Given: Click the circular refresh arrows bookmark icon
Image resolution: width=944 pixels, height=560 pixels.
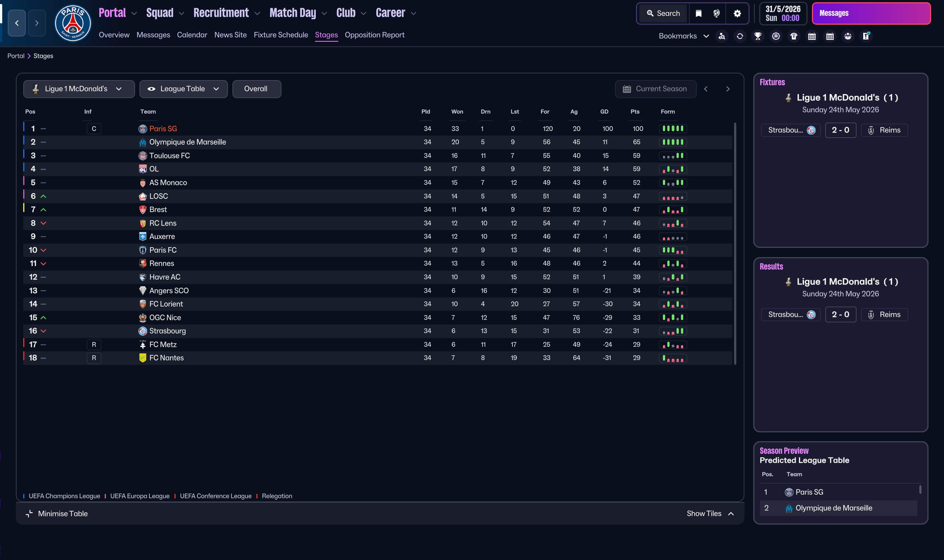Looking at the screenshot, I should pos(740,36).
